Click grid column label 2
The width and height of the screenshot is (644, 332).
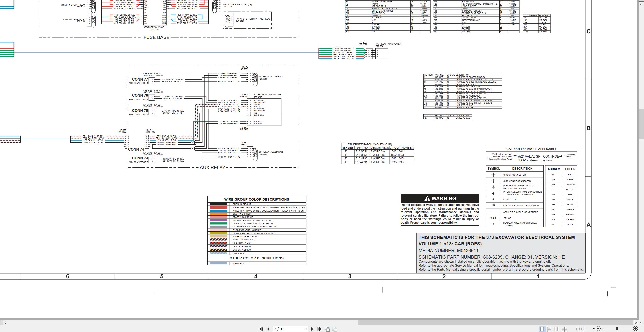444,276
